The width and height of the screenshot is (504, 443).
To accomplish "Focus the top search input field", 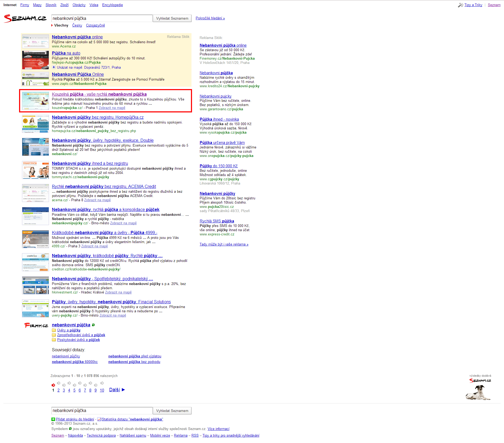I will [x=102, y=18].
